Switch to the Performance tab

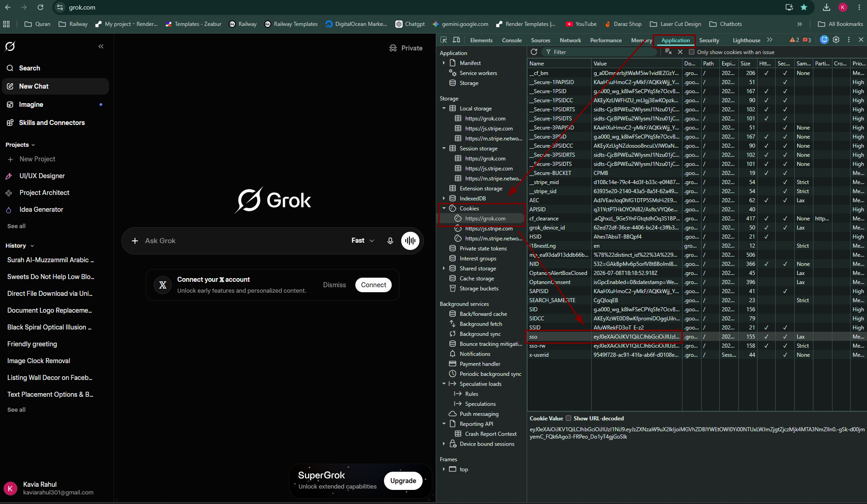pyautogui.click(x=606, y=40)
